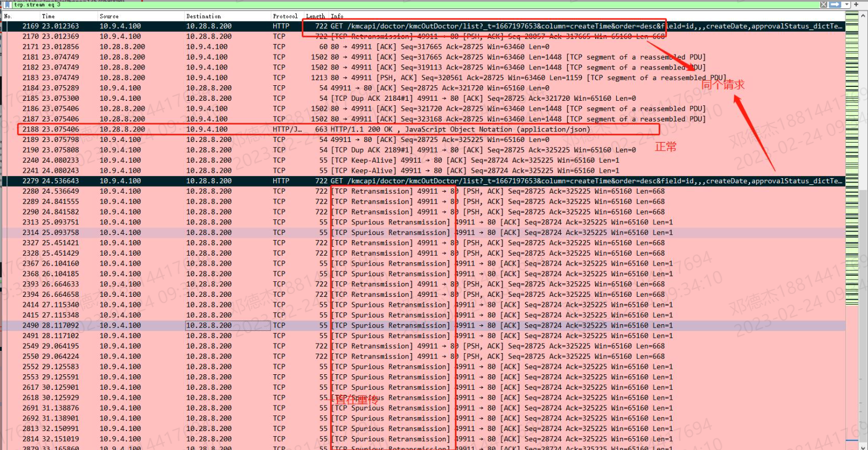
Task: Select packet 2814 Spurious Retransmission row
Action: tap(423, 438)
